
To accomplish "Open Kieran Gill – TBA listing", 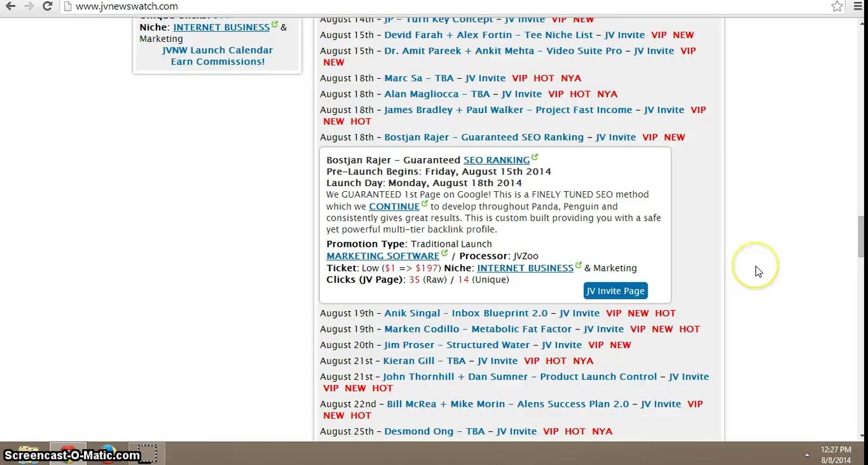I will (425, 361).
